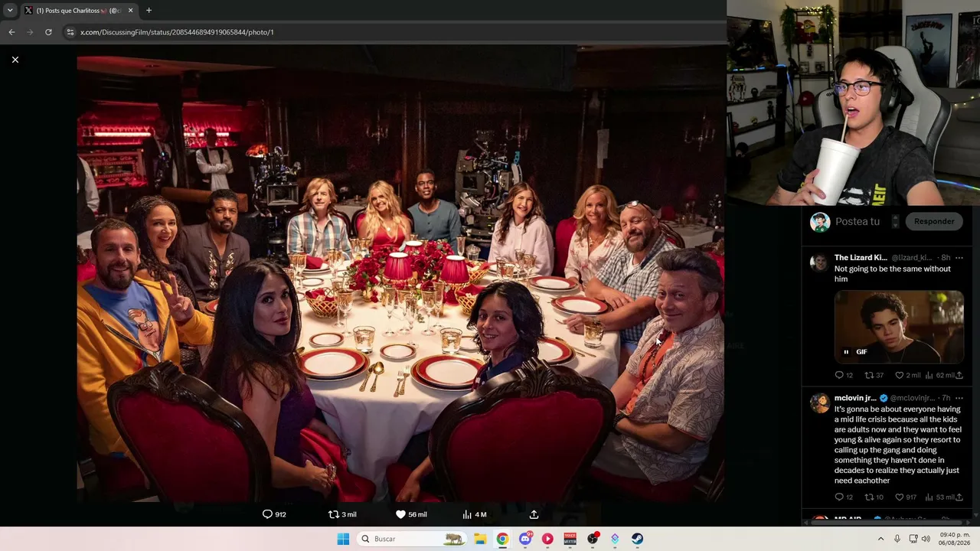Screen dimensions: 980x551
Task: Click the 8h timestamp on Lizard reply
Action: 946,258
